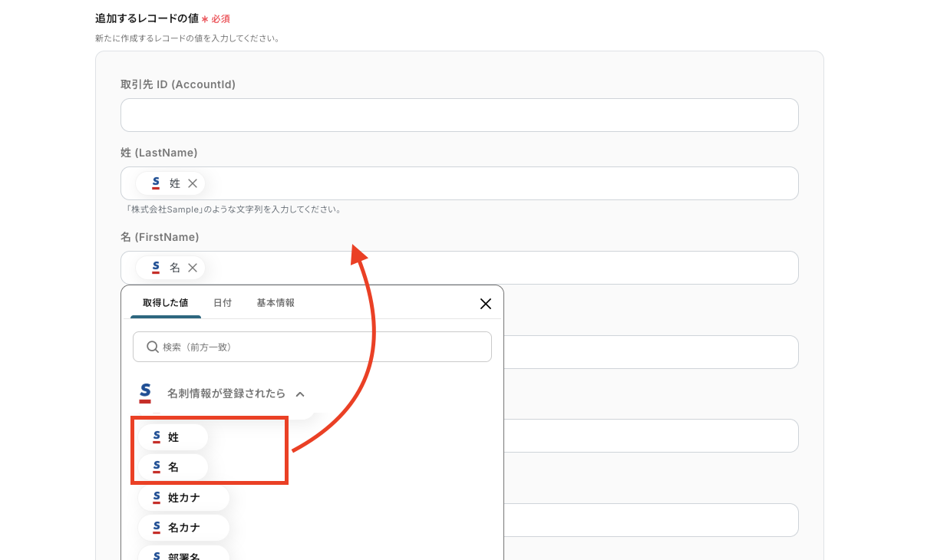Click the 取引先 ID (AccountId) input field
Screen dimensions: 947x560
460,115
